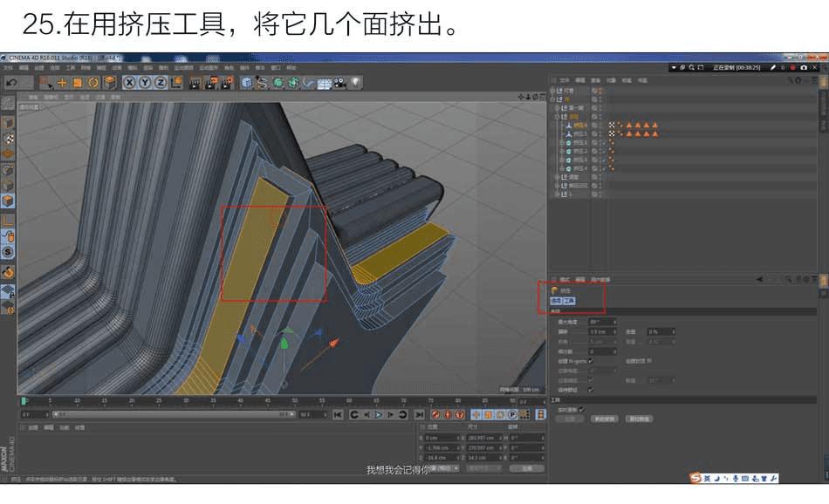Open the first viewport menu above the view
Screen dimensions: 829x504
point(33,97)
